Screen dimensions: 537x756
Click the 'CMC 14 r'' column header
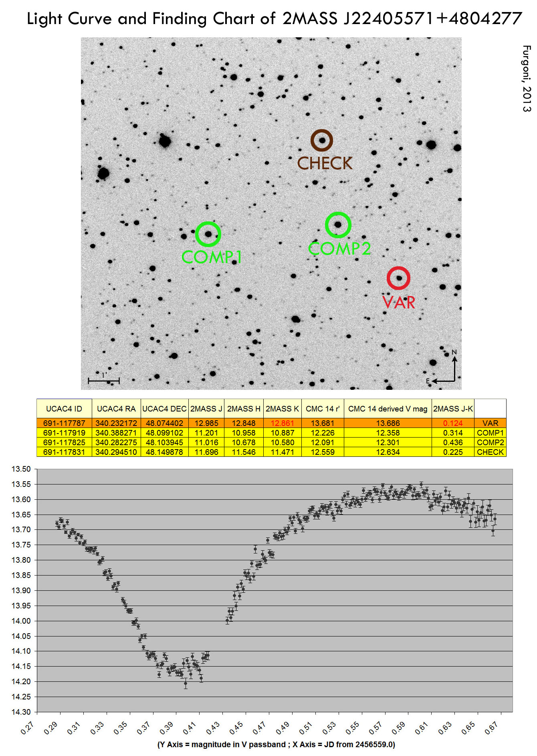tap(323, 409)
